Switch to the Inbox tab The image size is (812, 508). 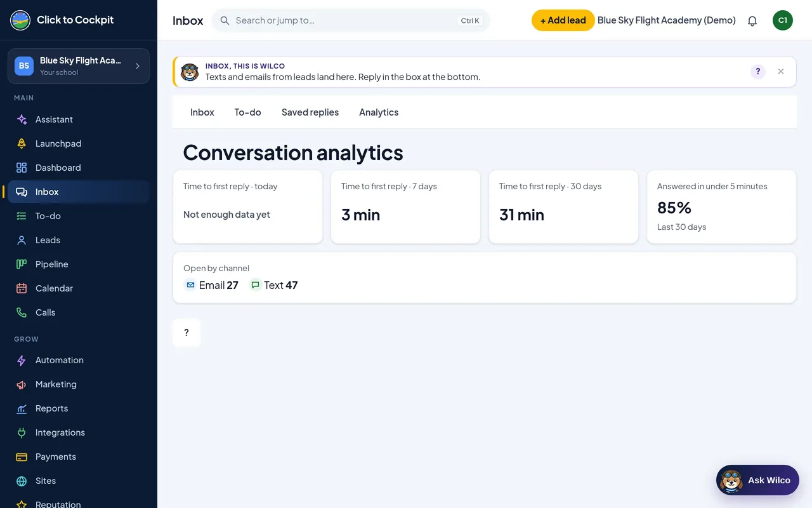tap(202, 112)
